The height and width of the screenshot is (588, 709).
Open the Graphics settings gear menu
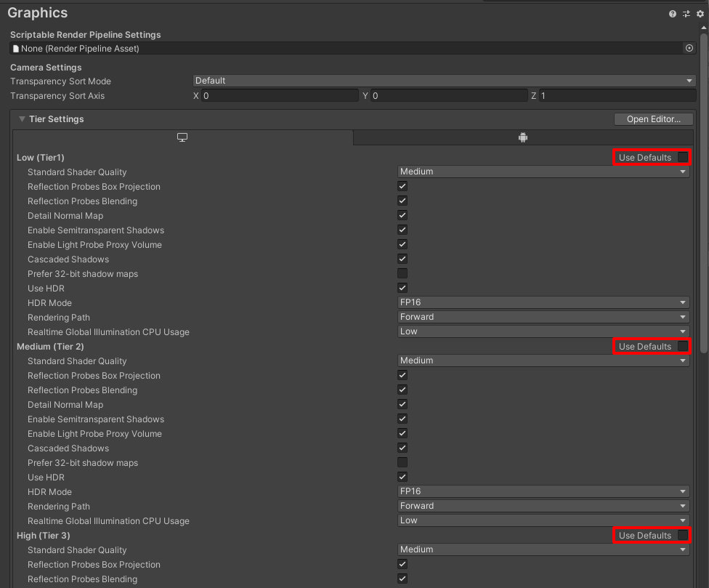point(700,14)
